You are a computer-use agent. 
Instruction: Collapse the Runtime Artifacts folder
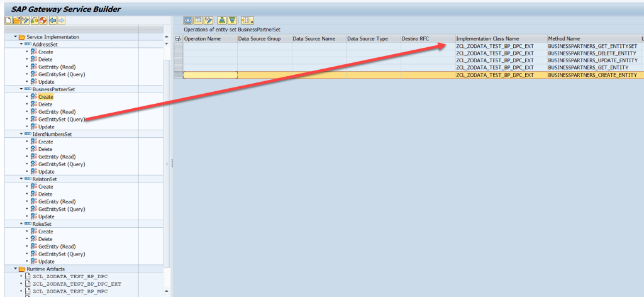tap(16, 269)
